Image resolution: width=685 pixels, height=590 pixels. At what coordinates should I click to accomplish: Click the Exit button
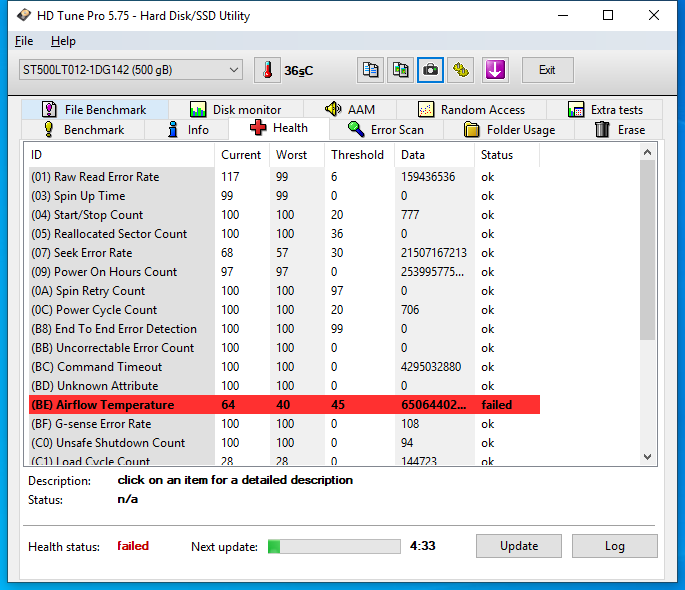pyautogui.click(x=547, y=70)
